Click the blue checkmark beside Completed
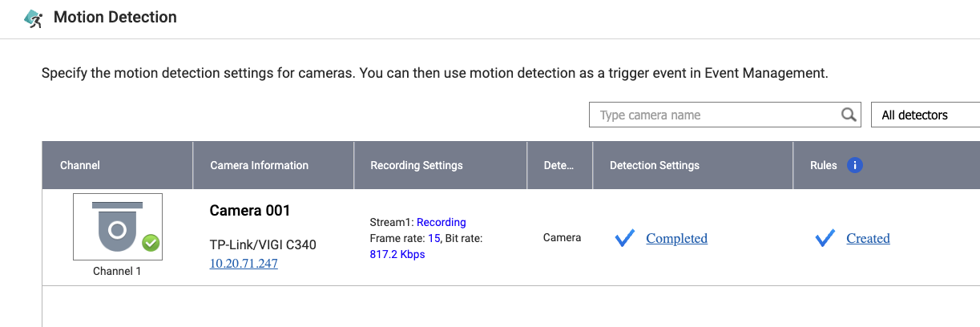The image size is (980, 327). pos(625,238)
